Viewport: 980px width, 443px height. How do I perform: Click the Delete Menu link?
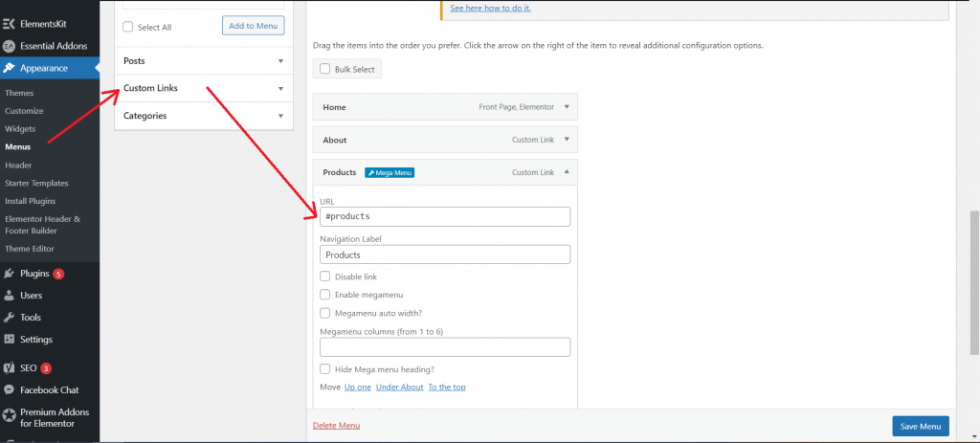click(x=336, y=426)
